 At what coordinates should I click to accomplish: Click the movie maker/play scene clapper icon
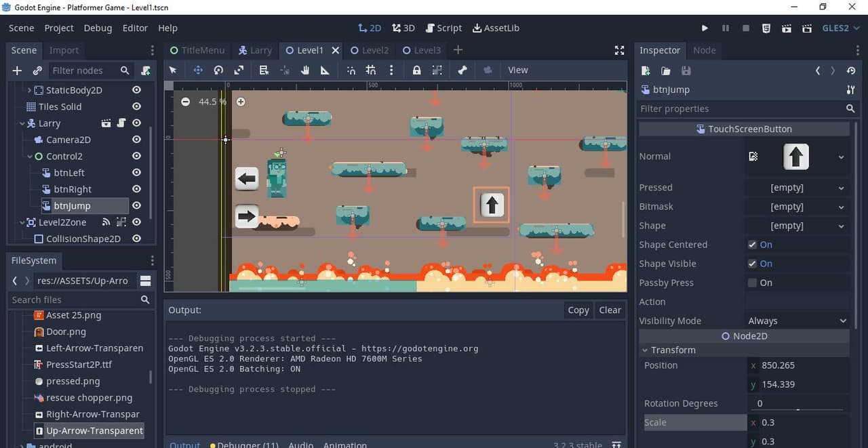tap(787, 28)
